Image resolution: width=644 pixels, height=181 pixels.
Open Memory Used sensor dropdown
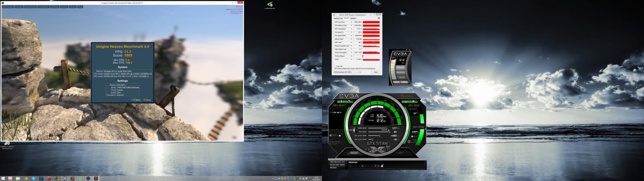click(351, 39)
